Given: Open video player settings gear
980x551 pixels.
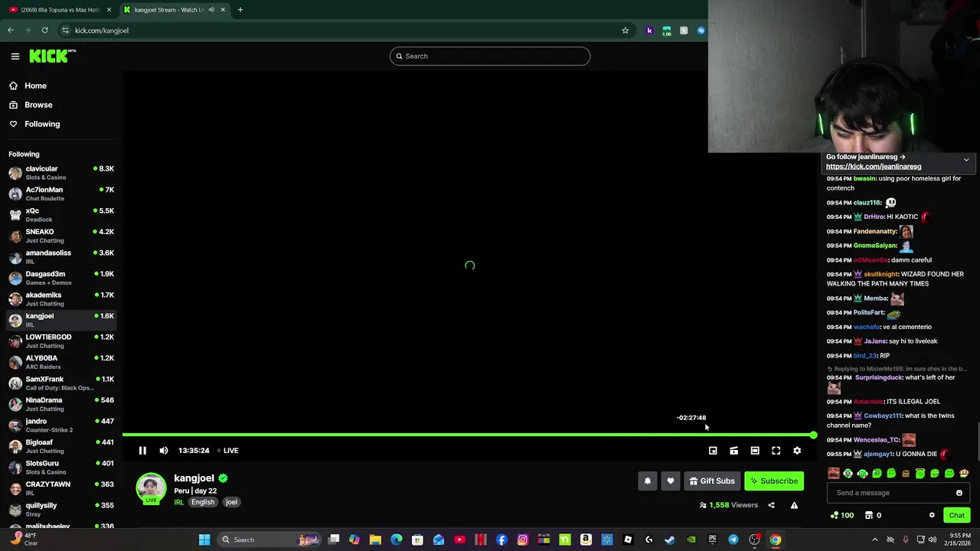Looking at the screenshot, I should pos(797,451).
